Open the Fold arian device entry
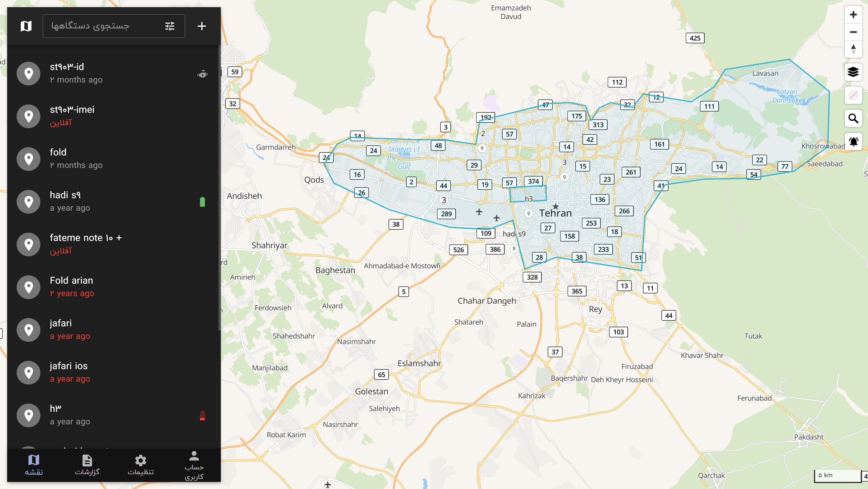The height and width of the screenshot is (489, 868). pyautogui.click(x=114, y=287)
